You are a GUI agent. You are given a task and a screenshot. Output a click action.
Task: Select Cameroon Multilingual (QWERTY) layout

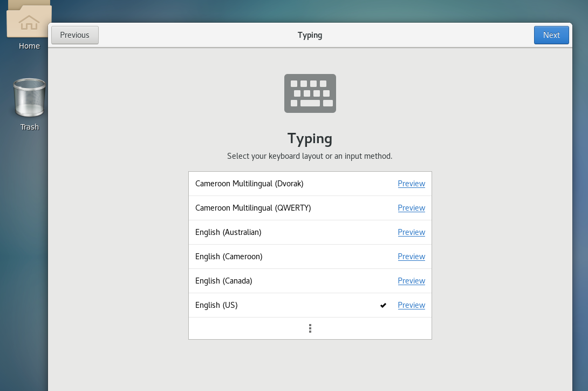[x=310, y=208]
